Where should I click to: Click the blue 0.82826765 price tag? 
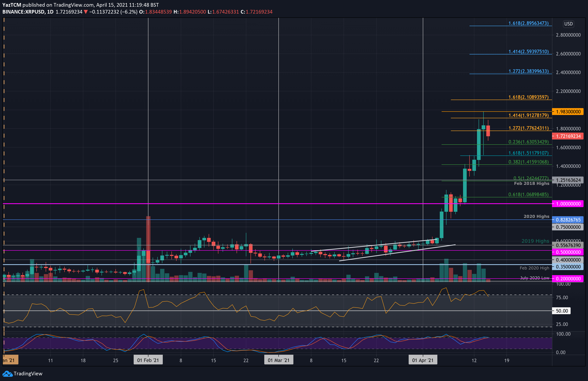[568, 220]
